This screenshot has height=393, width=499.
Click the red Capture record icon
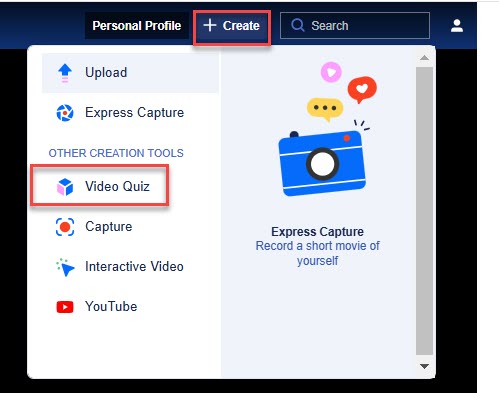[65, 227]
